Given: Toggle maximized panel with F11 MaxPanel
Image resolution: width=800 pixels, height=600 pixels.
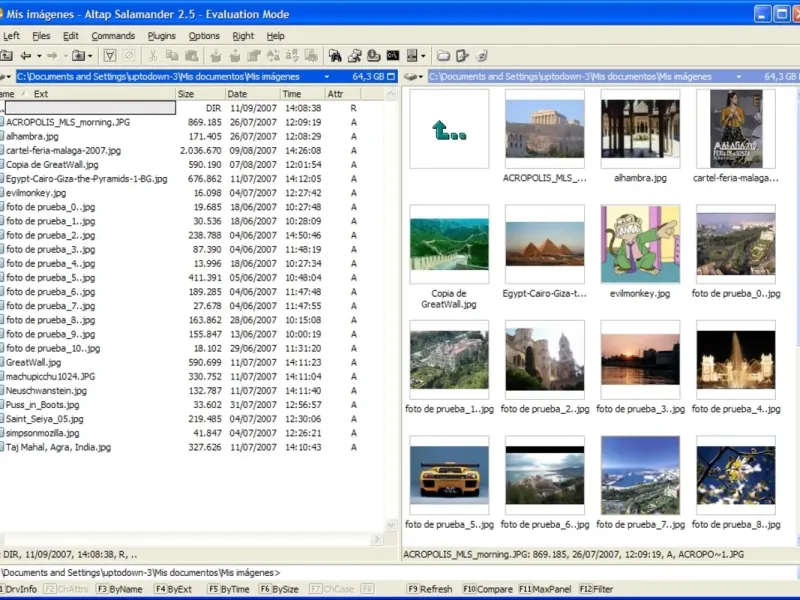Looking at the screenshot, I should pyautogui.click(x=545, y=589).
